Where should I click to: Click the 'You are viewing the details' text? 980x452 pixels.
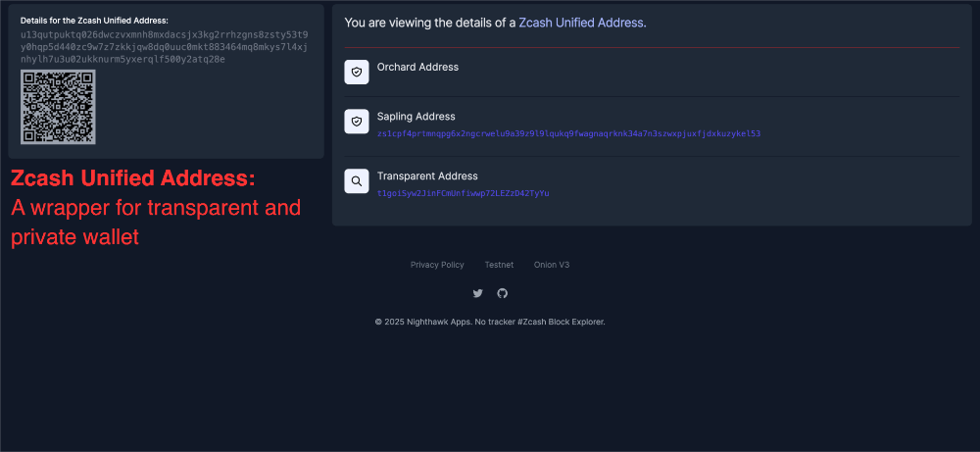429,22
